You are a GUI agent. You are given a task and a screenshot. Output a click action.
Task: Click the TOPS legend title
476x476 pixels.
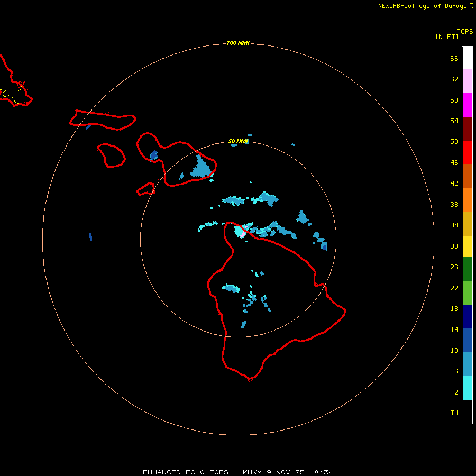coord(465,32)
